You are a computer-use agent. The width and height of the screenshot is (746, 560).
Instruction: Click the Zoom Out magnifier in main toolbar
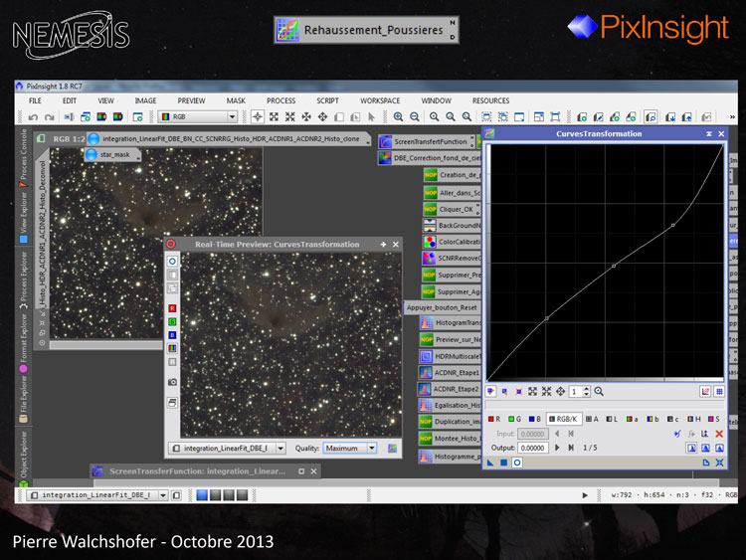[x=415, y=116]
